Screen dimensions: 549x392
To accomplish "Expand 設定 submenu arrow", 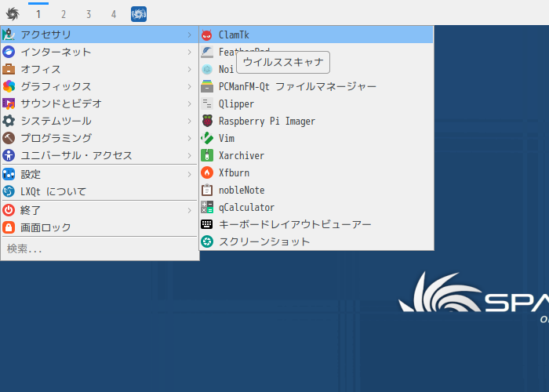I will 190,174.
